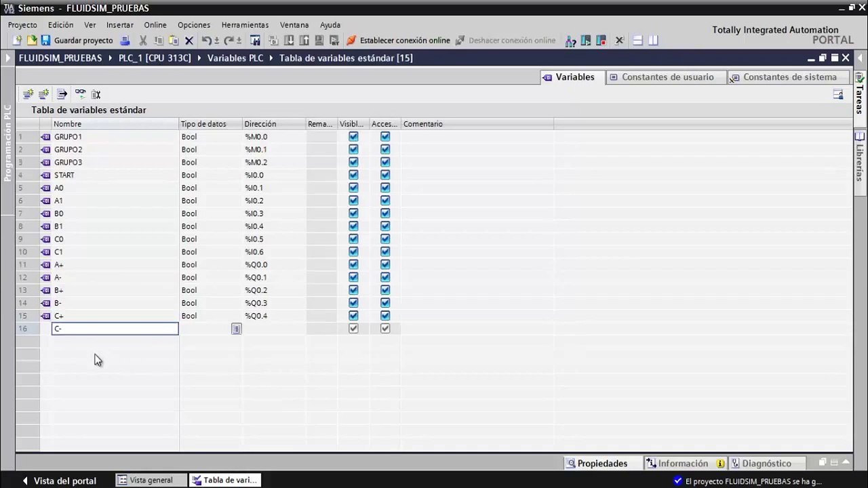This screenshot has width=868, height=488.
Task: Click the second add-row icon in table toolbar
Action: (43, 94)
